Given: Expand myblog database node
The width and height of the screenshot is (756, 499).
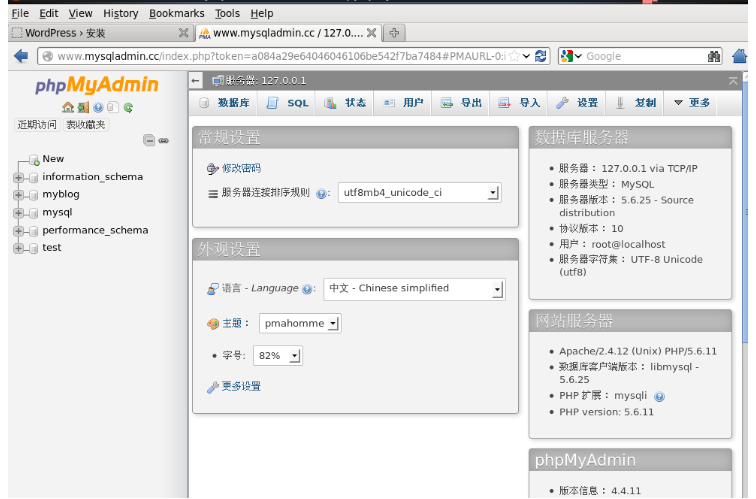Looking at the screenshot, I should (18, 195).
